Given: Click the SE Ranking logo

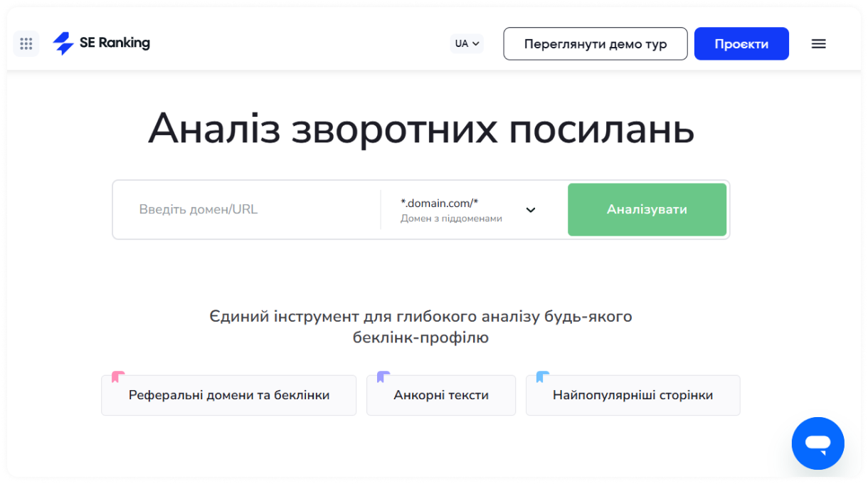Looking at the screenshot, I should point(101,43).
